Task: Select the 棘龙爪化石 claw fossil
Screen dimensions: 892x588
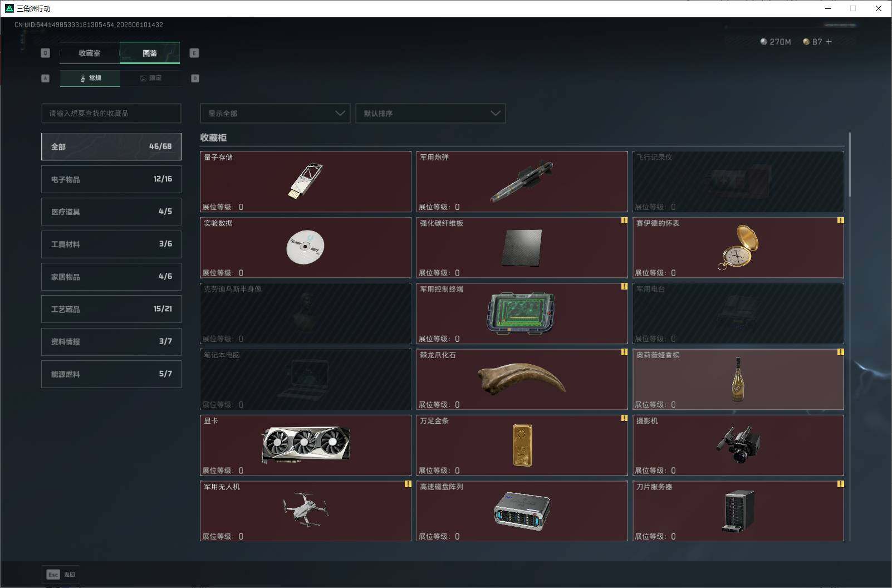Action: tap(522, 379)
